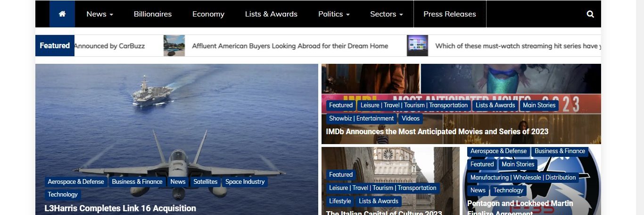This screenshot has height=215, width=644.
Task: Open 'Which of these must-watch streaming' headline
Action: point(518,46)
